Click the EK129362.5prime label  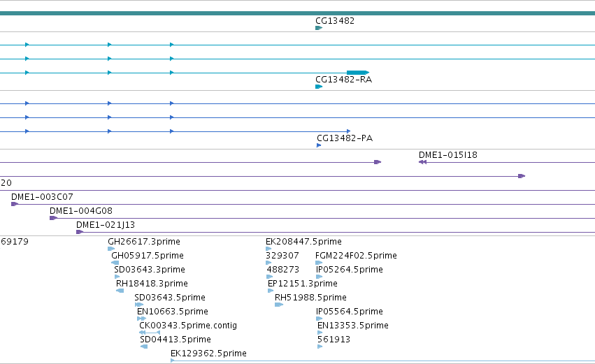click(x=208, y=354)
